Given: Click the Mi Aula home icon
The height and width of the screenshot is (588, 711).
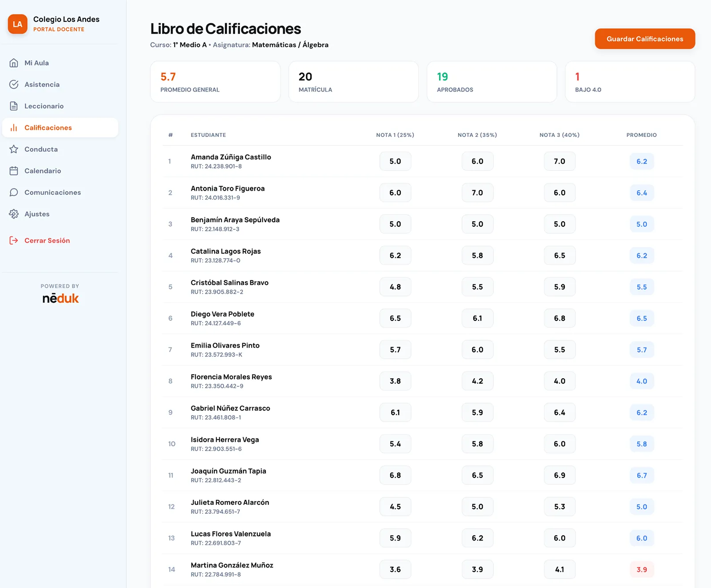Looking at the screenshot, I should click(x=14, y=63).
